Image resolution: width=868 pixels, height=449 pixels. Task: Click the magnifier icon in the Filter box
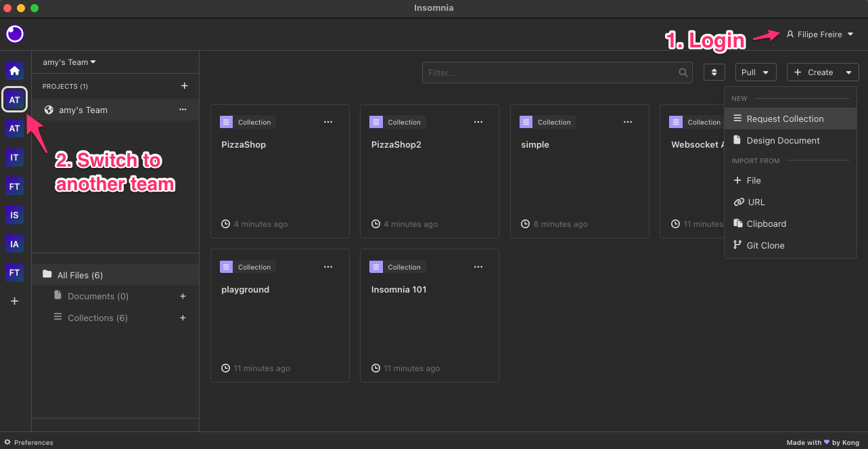pyautogui.click(x=683, y=72)
